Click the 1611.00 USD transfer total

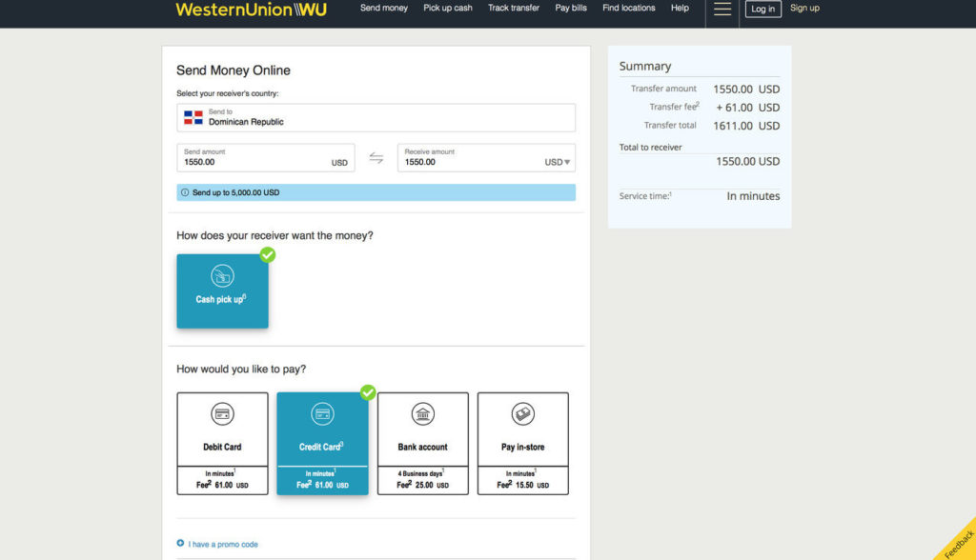(746, 126)
